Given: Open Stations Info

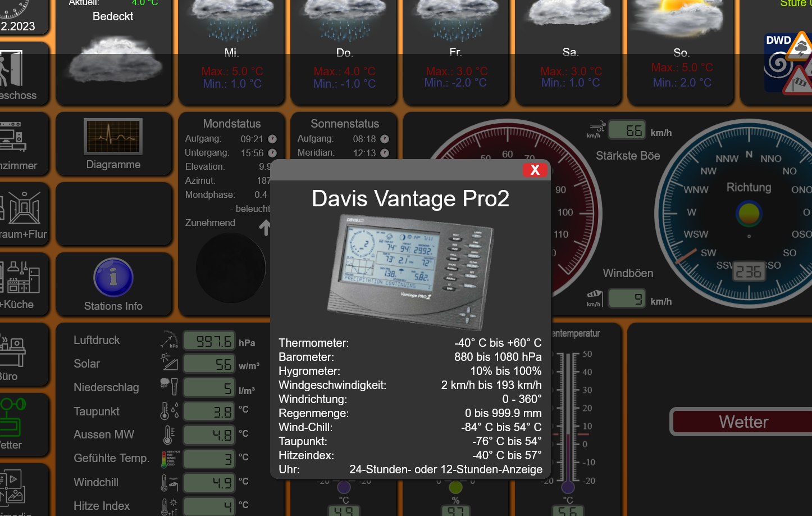Looking at the screenshot, I should click(x=113, y=284).
